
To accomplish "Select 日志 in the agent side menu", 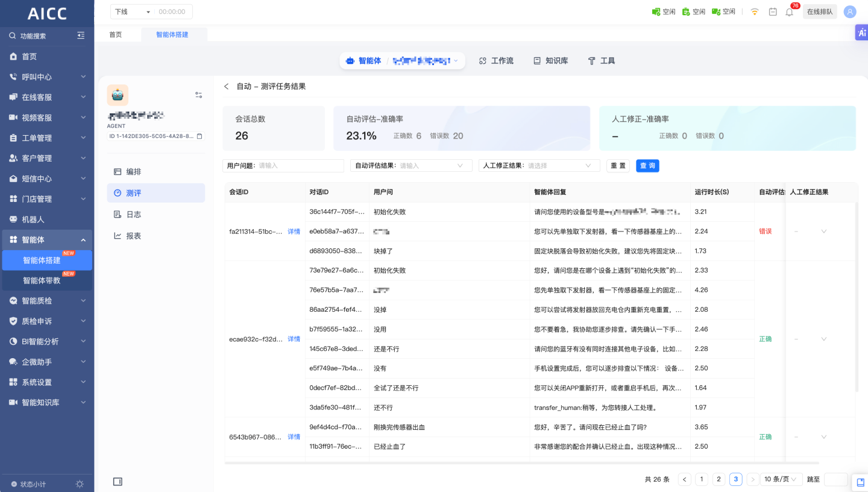I will pyautogui.click(x=133, y=215).
